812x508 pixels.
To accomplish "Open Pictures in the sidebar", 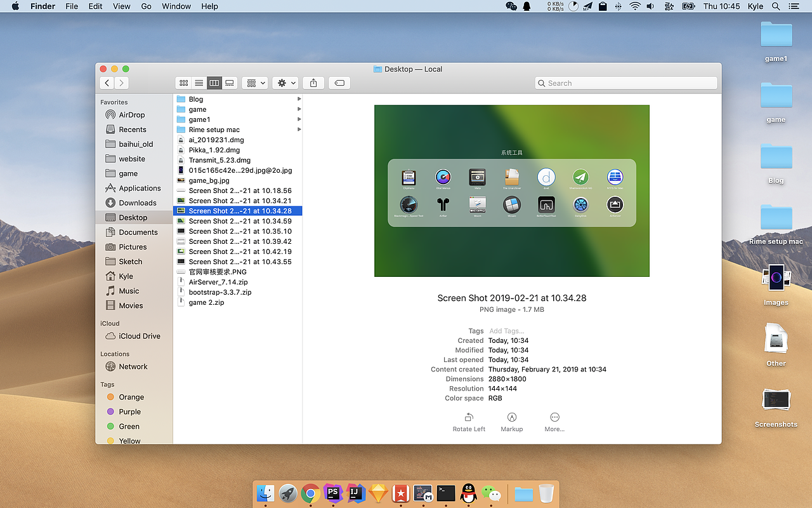I will [x=134, y=246].
